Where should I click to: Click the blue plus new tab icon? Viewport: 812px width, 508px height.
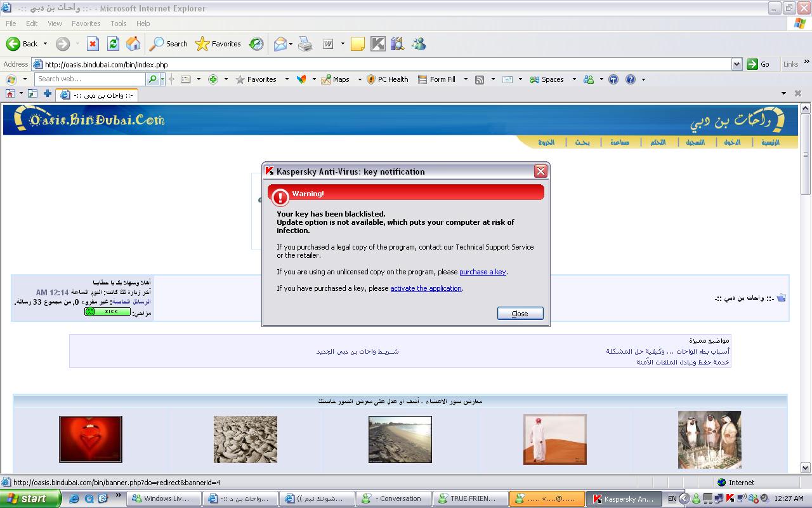(x=47, y=93)
